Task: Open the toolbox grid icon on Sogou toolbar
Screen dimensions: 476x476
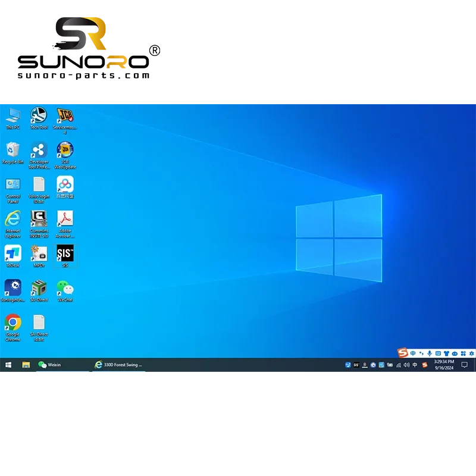Action: [x=464, y=353]
